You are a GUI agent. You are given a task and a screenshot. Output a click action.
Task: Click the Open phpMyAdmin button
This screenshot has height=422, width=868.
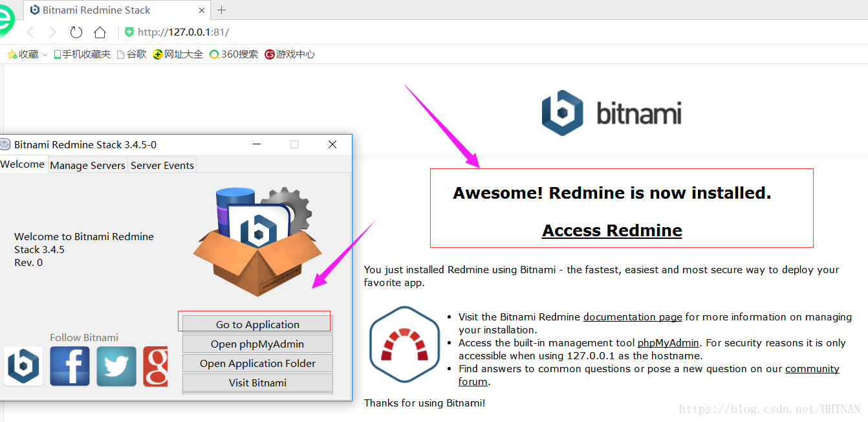click(257, 344)
